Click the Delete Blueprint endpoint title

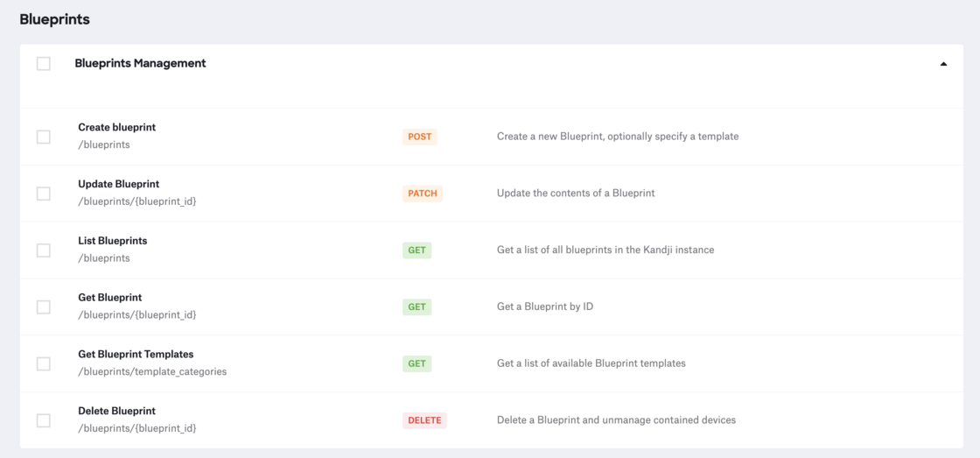click(x=116, y=411)
